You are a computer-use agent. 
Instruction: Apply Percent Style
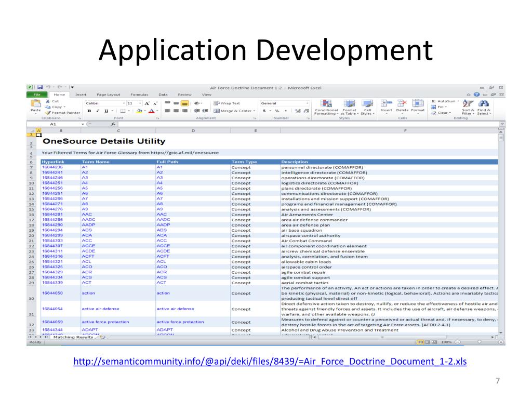[x=277, y=111]
